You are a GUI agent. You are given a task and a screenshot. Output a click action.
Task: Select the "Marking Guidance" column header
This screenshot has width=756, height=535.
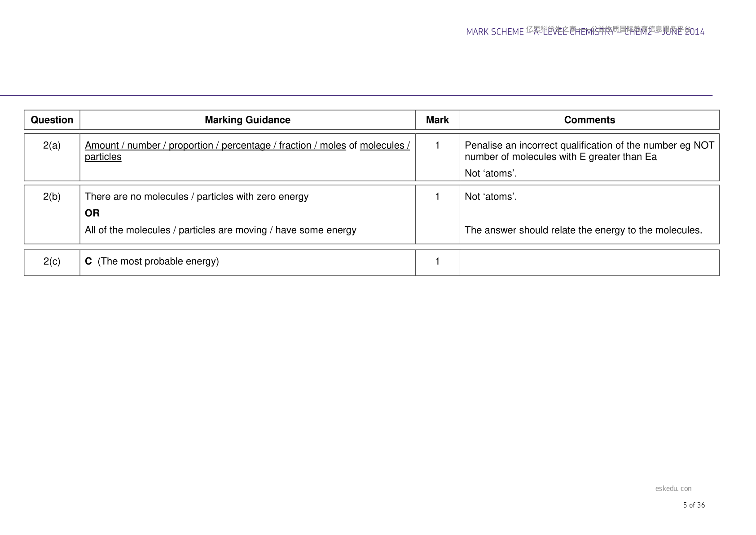click(247, 120)
